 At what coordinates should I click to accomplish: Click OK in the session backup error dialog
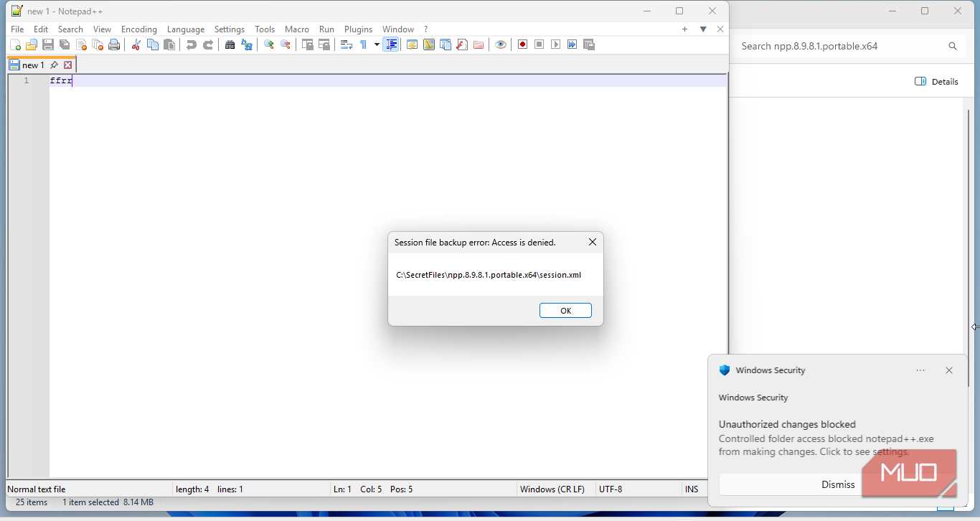pos(565,311)
